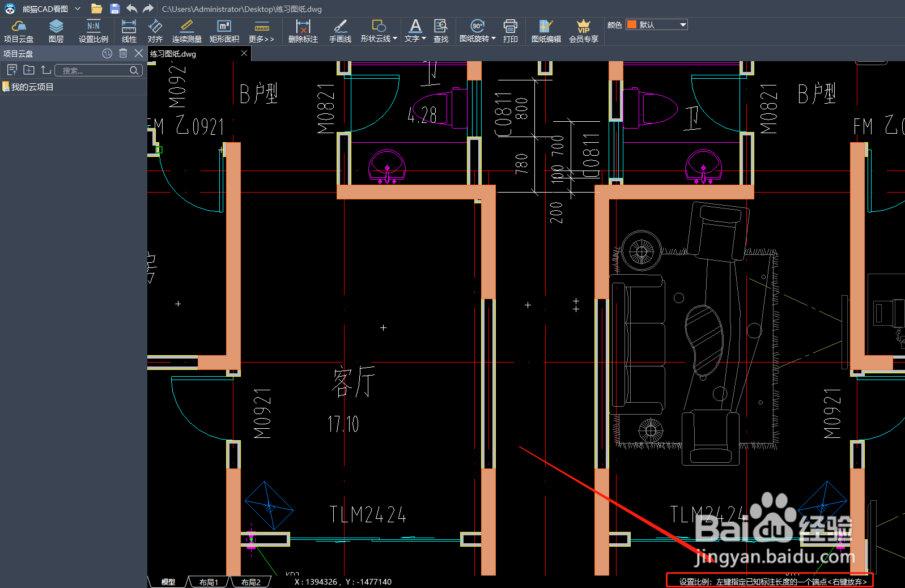Click the file path text in title bar
This screenshot has height=588, width=905.
pos(242,9)
